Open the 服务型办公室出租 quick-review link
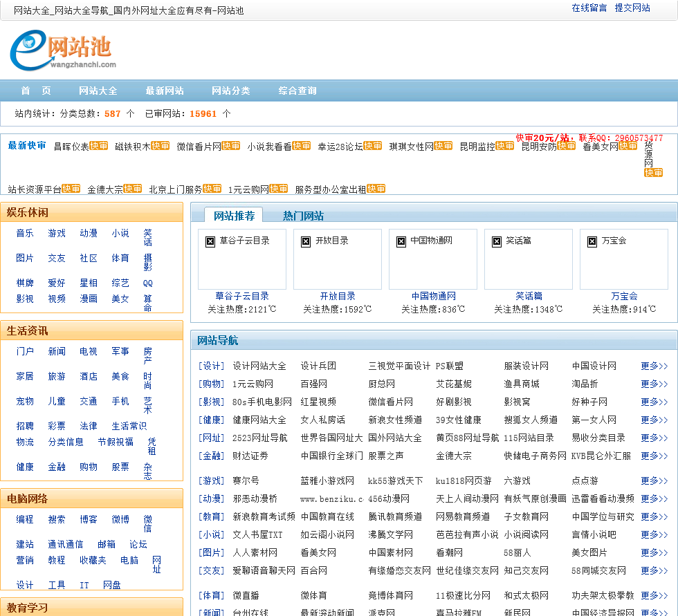The height and width of the screenshot is (616, 678). pos(331,189)
